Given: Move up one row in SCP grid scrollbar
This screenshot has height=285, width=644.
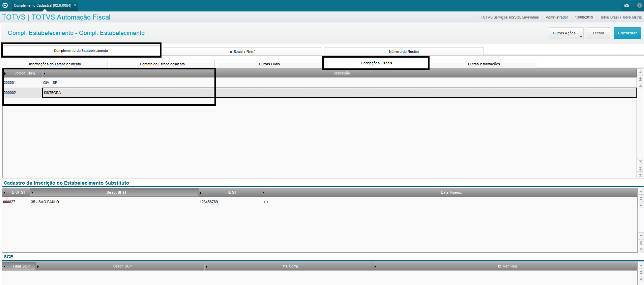Looking at the screenshot, I should tap(641, 279).
